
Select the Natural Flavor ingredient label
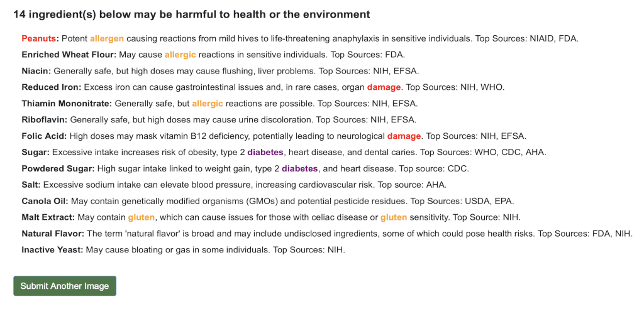53,234
